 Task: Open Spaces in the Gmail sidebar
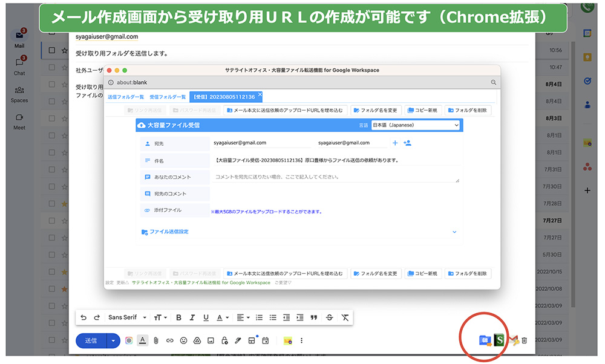click(19, 94)
